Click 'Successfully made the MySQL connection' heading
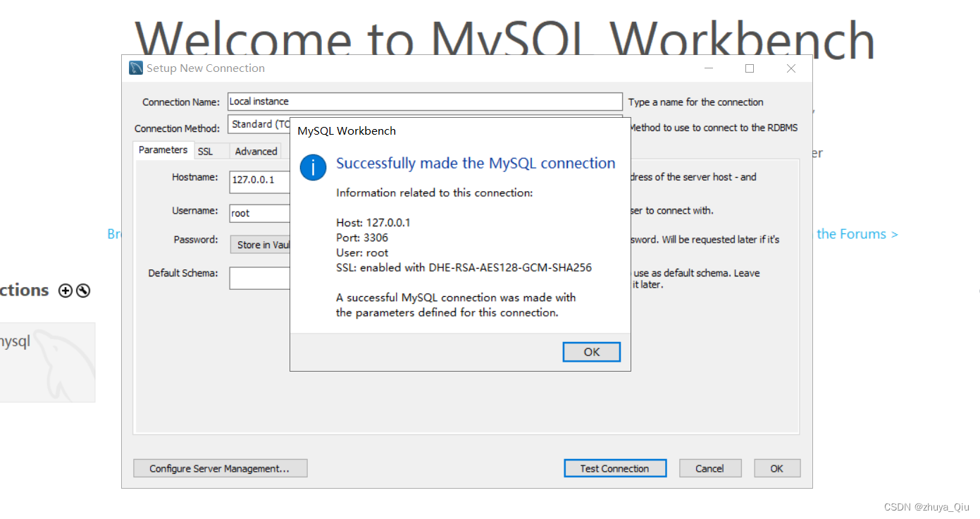 tap(476, 164)
